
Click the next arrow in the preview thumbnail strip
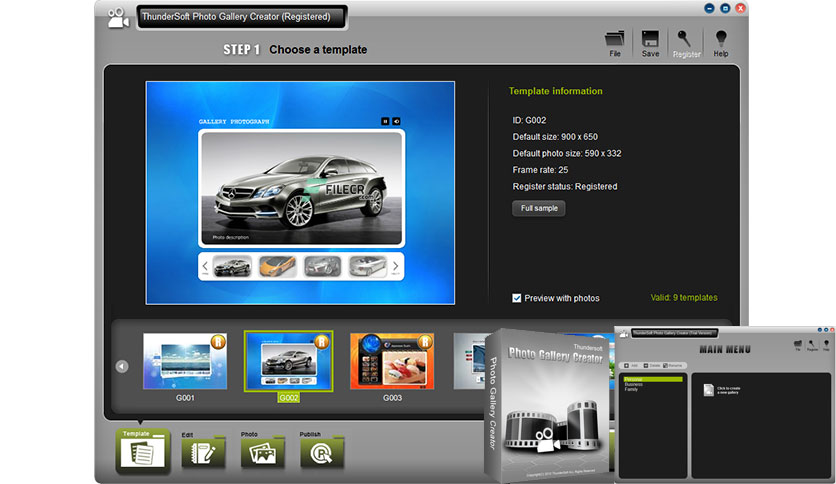(395, 266)
